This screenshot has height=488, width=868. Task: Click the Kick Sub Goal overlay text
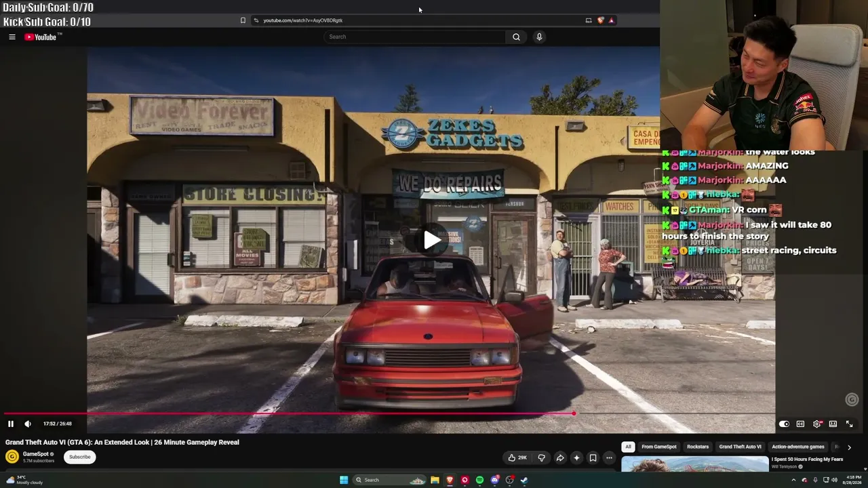click(x=47, y=22)
